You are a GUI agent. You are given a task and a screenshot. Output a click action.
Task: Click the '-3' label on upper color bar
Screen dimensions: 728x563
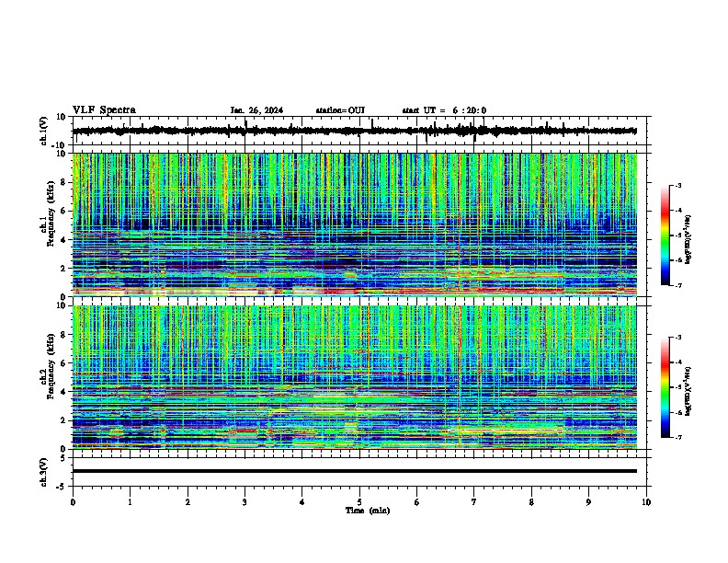click(677, 186)
